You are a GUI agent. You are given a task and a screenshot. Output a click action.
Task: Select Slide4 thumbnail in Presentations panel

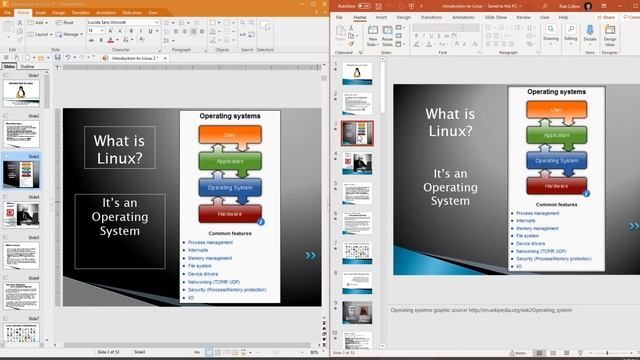(21, 214)
